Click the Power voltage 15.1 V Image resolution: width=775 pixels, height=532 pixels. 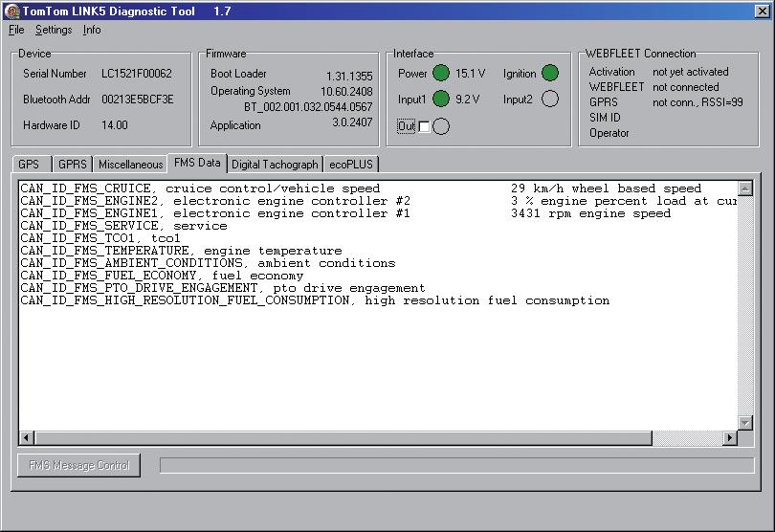470,74
